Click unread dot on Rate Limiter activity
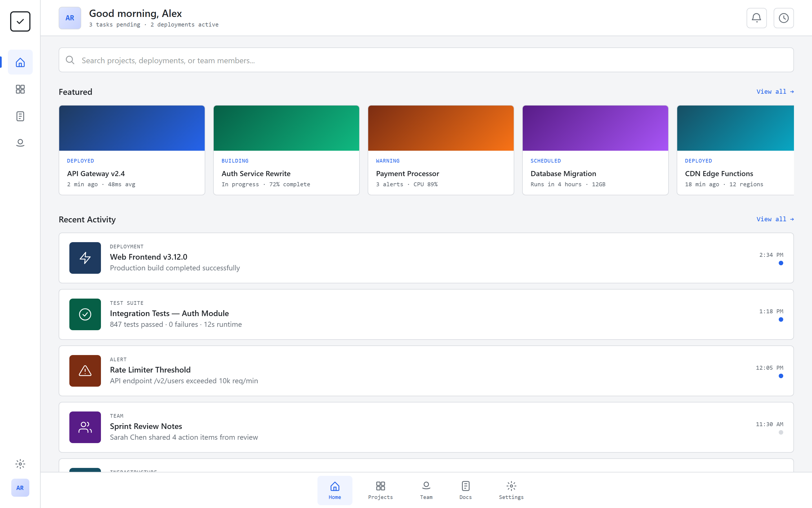Image resolution: width=812 pixels, height=508 pixels. point(781,376)
